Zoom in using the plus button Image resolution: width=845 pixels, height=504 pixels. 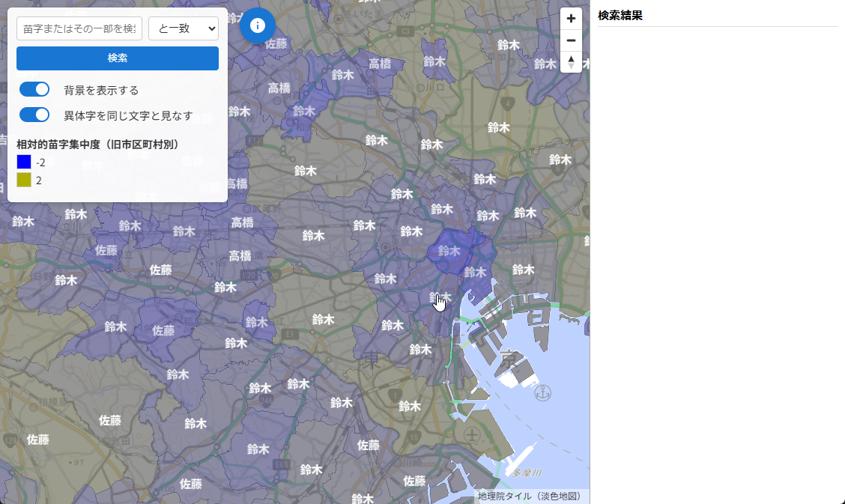[x=570, y=17]
